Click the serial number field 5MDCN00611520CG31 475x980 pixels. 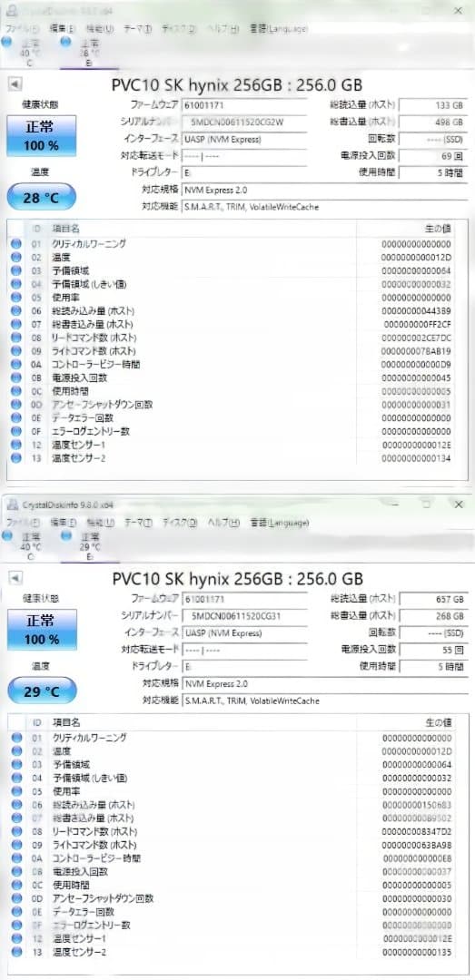pos(244,615)
